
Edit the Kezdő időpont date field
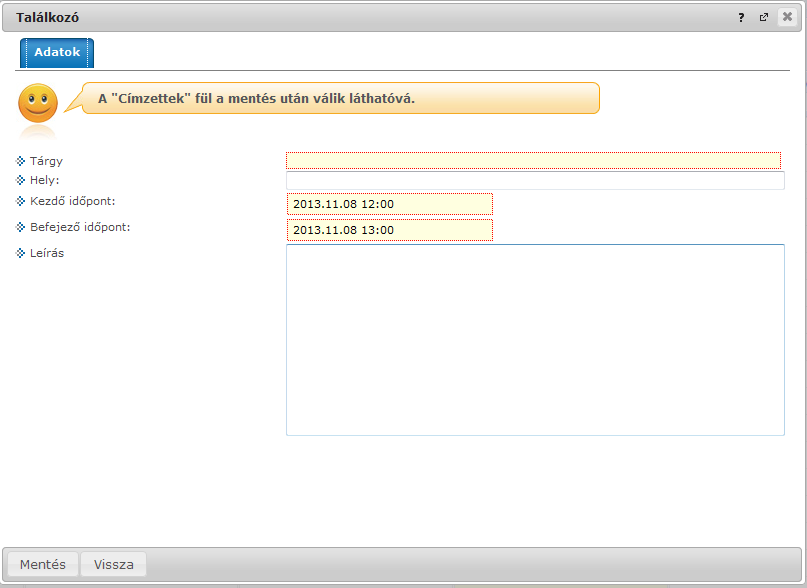pos(390,204)
